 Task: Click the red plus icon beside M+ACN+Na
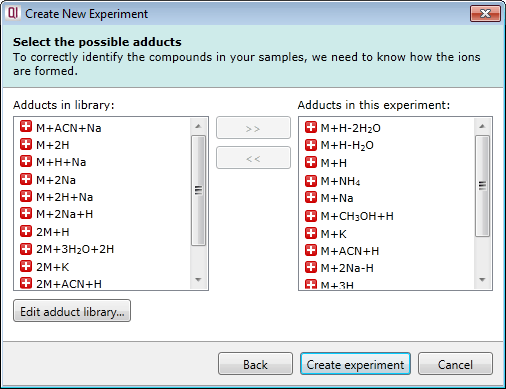point(26,127)
